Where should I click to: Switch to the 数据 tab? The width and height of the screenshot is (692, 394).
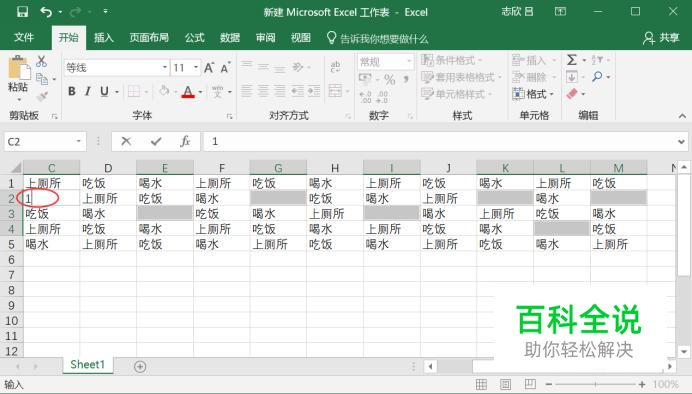pos(230,38)
